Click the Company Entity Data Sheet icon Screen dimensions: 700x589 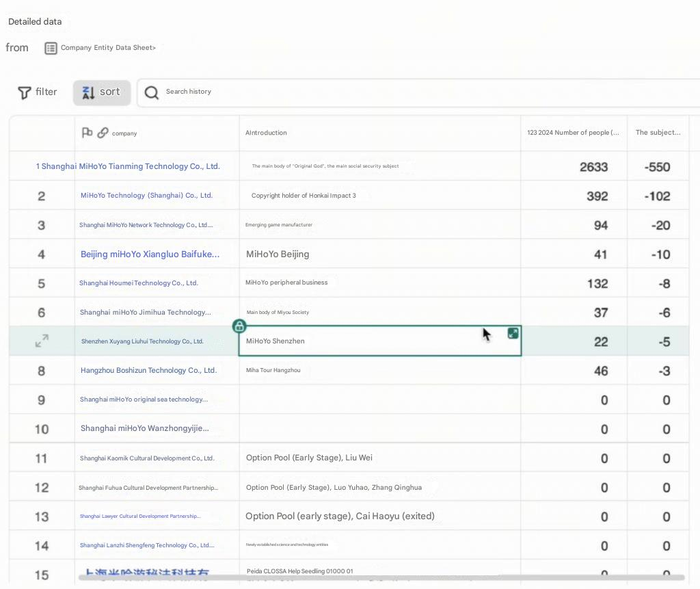(x=51, y=48)
